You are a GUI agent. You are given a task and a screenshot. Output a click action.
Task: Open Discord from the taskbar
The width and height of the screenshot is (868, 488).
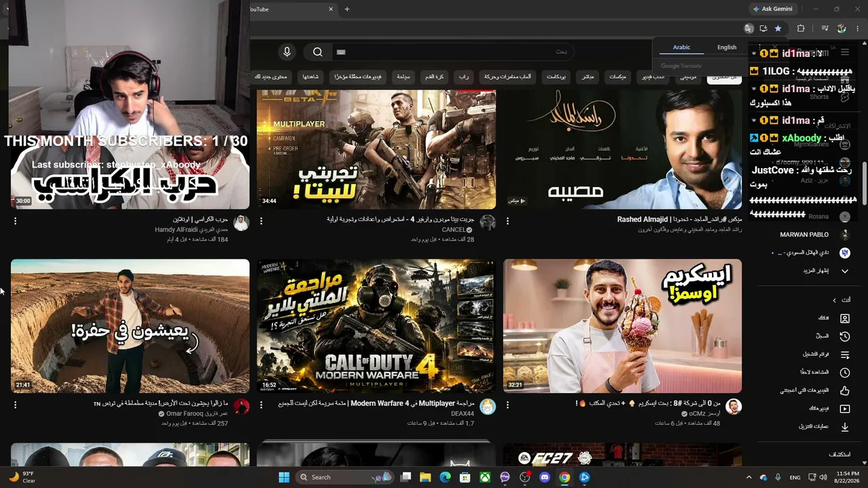point(545,477)
